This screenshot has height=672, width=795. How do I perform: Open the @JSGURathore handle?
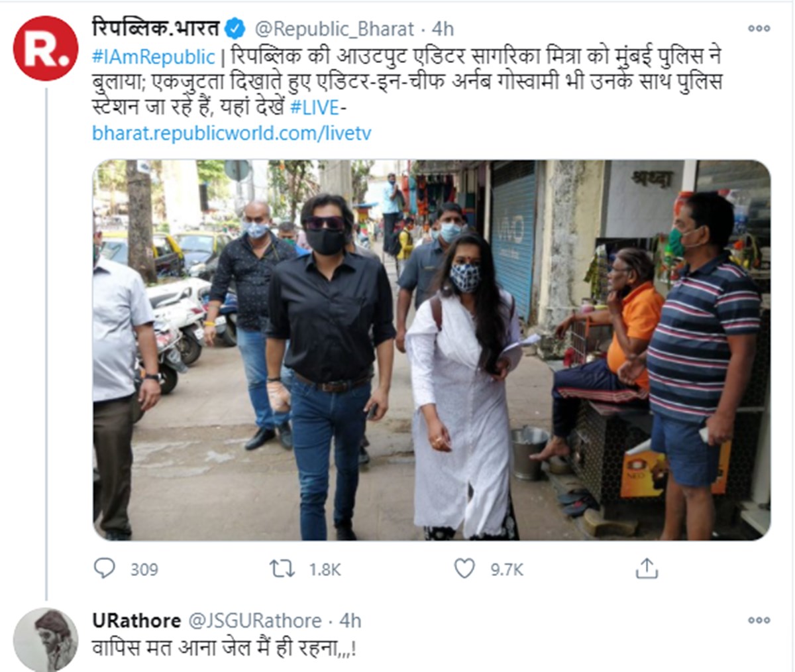pyautogui.click(x=256, y=621)
